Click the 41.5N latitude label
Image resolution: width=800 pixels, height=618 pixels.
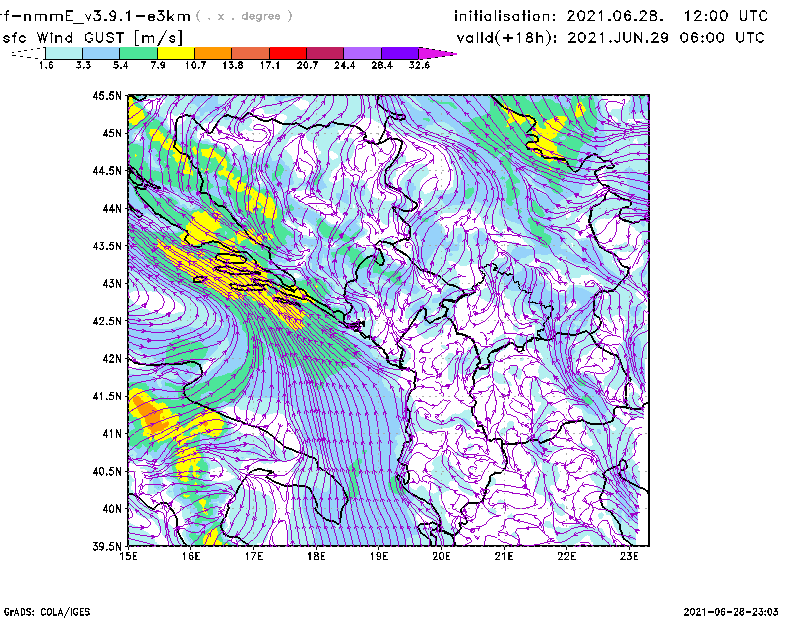coord(107,396)
